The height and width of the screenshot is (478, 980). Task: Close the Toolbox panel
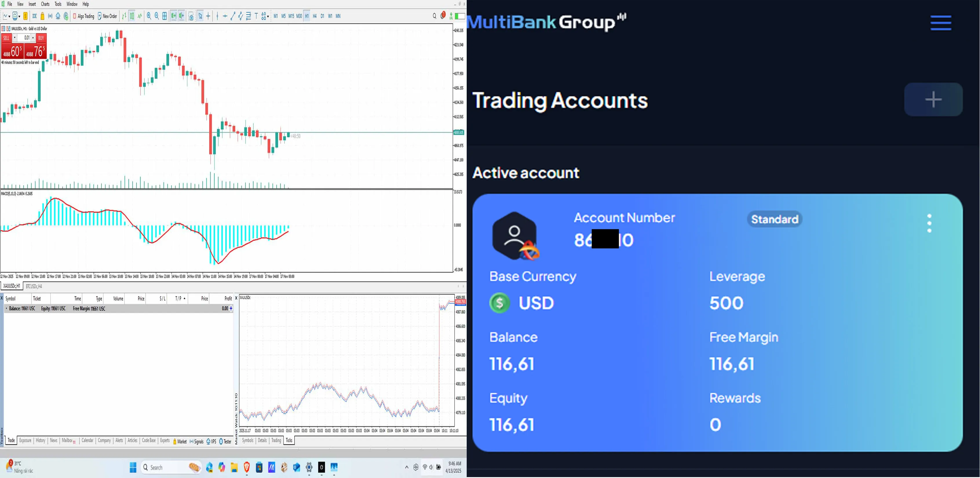click(2, 298)
